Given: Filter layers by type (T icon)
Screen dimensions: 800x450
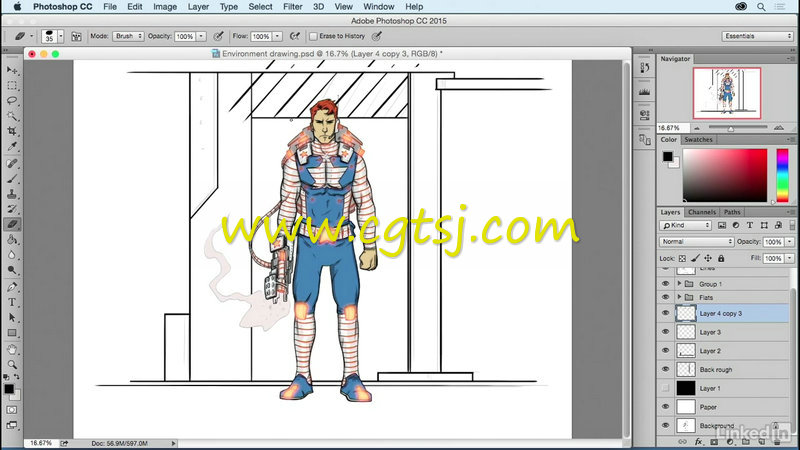Looking at the screenshot, I should (x=749, y=225).
